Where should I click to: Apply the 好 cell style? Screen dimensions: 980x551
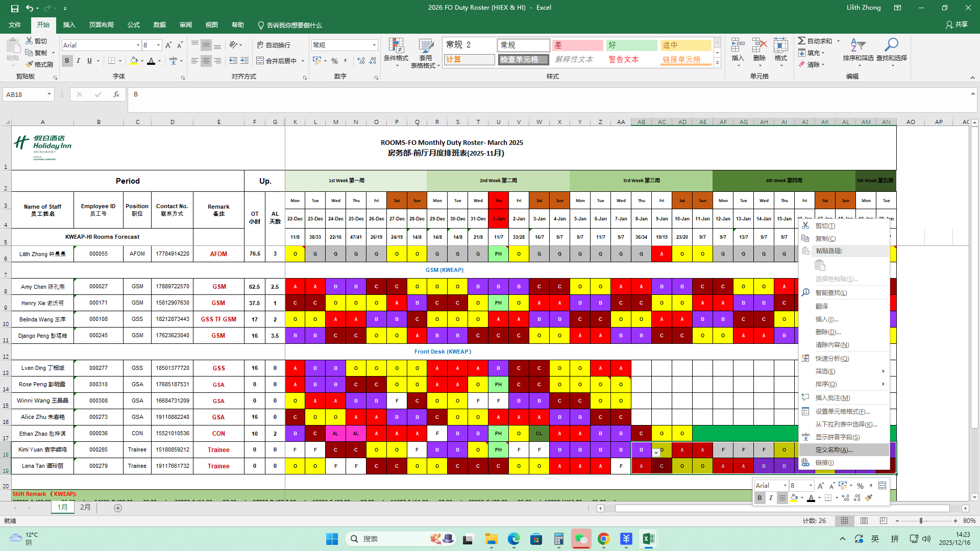pyautogui.click(x=631, y=45)
